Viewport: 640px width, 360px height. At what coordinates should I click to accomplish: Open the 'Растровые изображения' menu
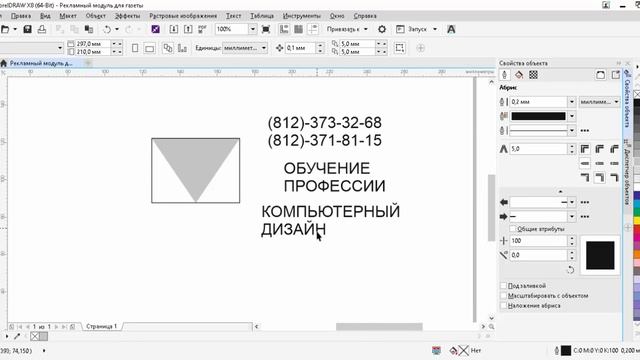point(183,16)
